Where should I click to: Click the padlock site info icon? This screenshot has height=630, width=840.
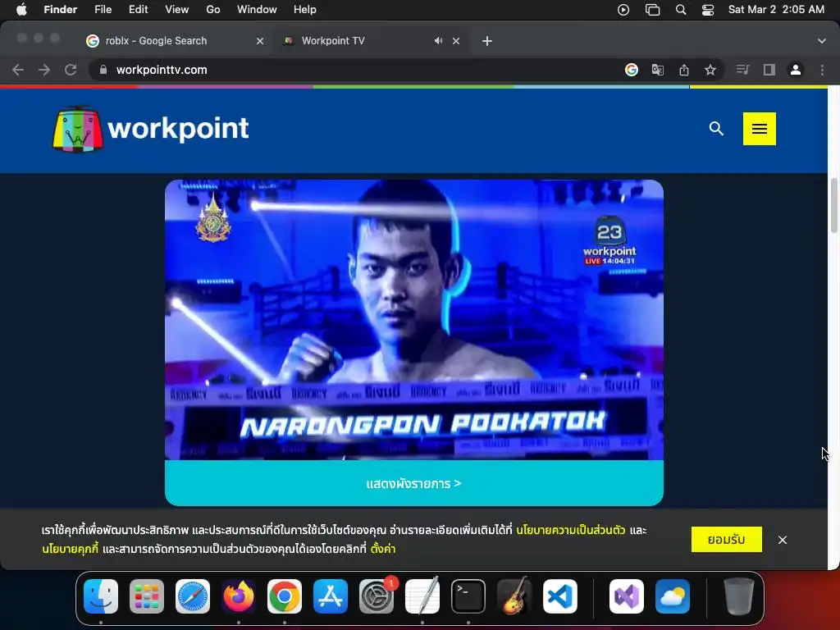pyautogui.click(x=103, y=70)
